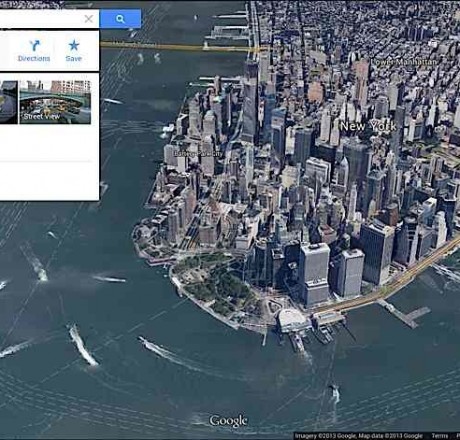The height and width of the screenshot is (440, 460).
Task: Select the New York map label
Action: 368,126
